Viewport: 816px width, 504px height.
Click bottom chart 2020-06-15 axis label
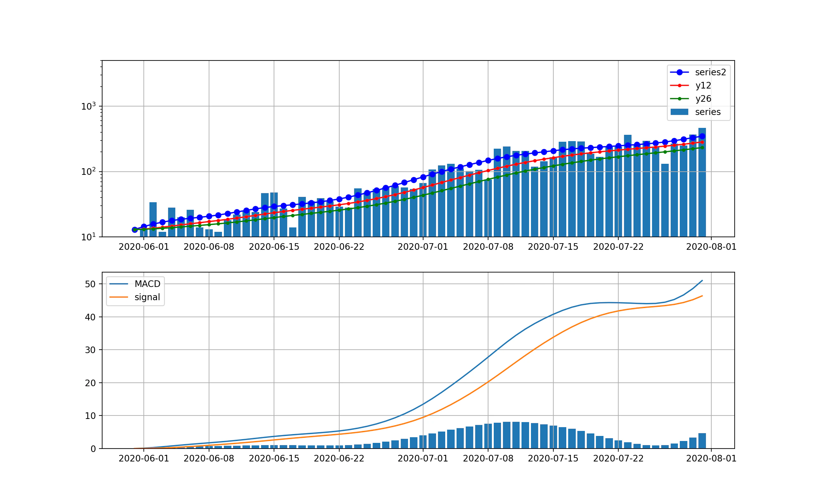[274, 458]
